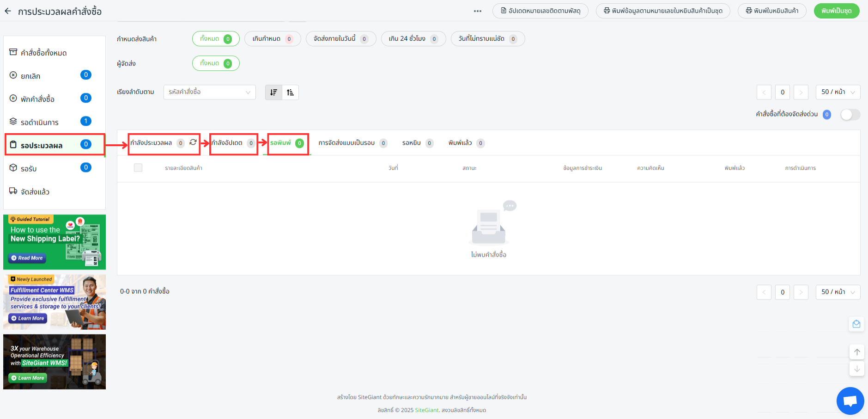Image resolution: width=868 pixels, height=419 pixels.
Task: Sort orders in ascending order icon
Action: point(290,92)
